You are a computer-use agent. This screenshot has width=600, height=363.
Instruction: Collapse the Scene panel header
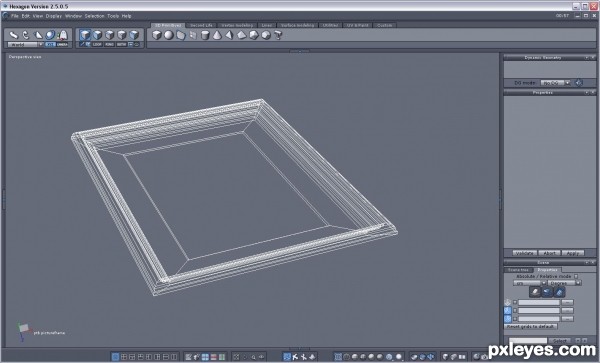[x=587, y=263]
